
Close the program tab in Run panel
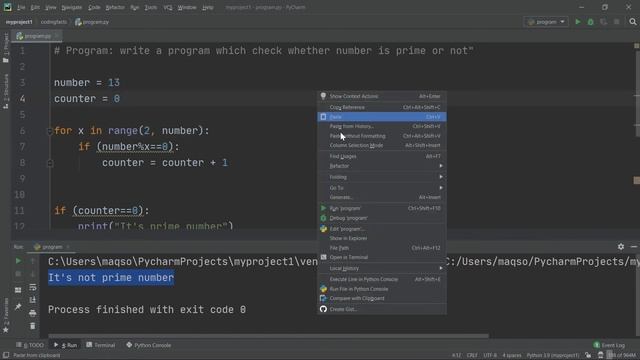click(x=68, y=247)
